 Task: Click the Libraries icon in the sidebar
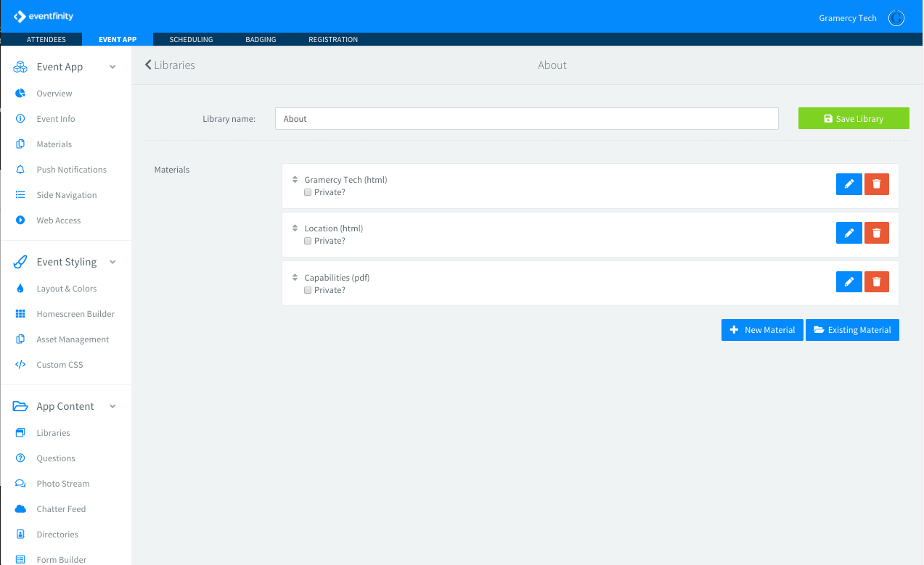(20, 433)
